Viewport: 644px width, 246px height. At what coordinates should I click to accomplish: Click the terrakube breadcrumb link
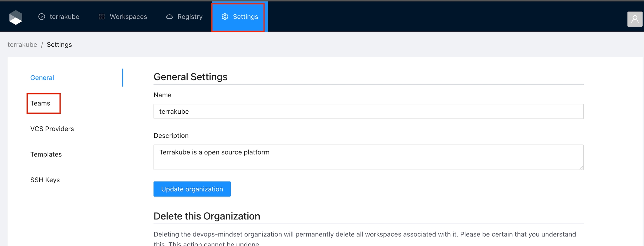(22, 45)
